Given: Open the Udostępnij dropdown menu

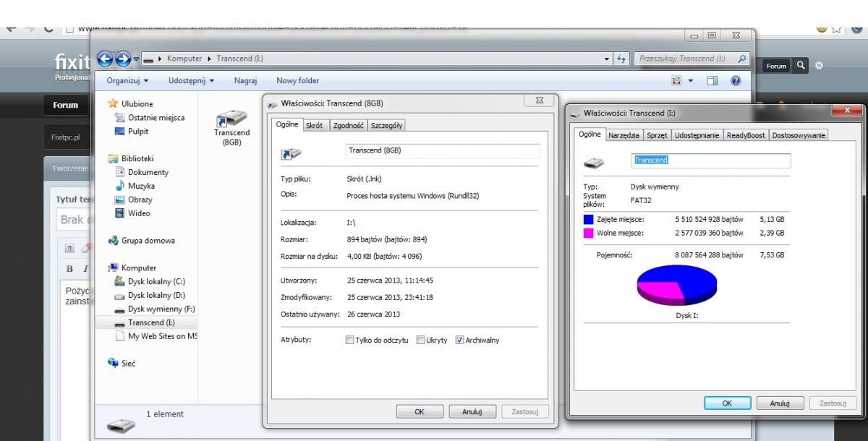Looking at the screenshot, I should tap(191, 81).
